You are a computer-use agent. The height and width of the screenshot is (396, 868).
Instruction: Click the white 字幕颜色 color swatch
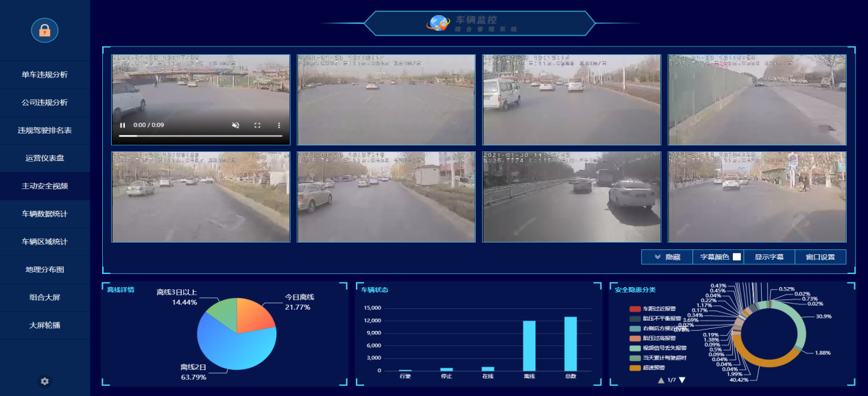[737, 257]
